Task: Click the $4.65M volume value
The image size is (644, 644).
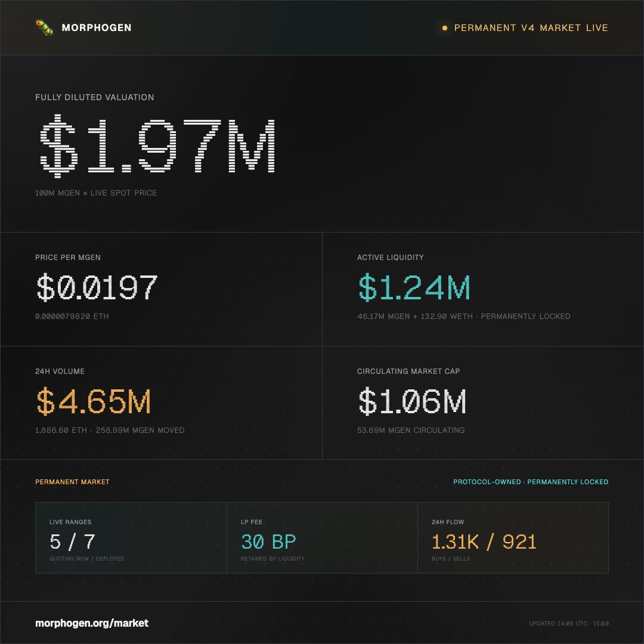Action: [94, 401]
